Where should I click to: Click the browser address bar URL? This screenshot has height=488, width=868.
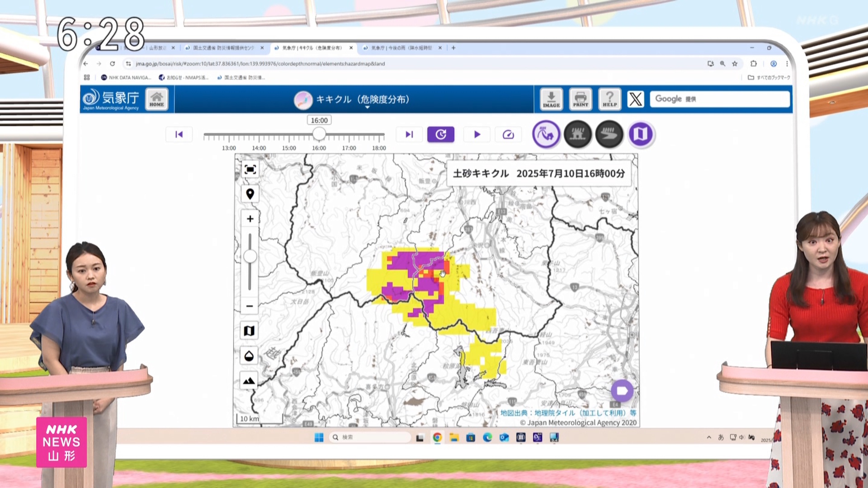[x=260, y=64]
